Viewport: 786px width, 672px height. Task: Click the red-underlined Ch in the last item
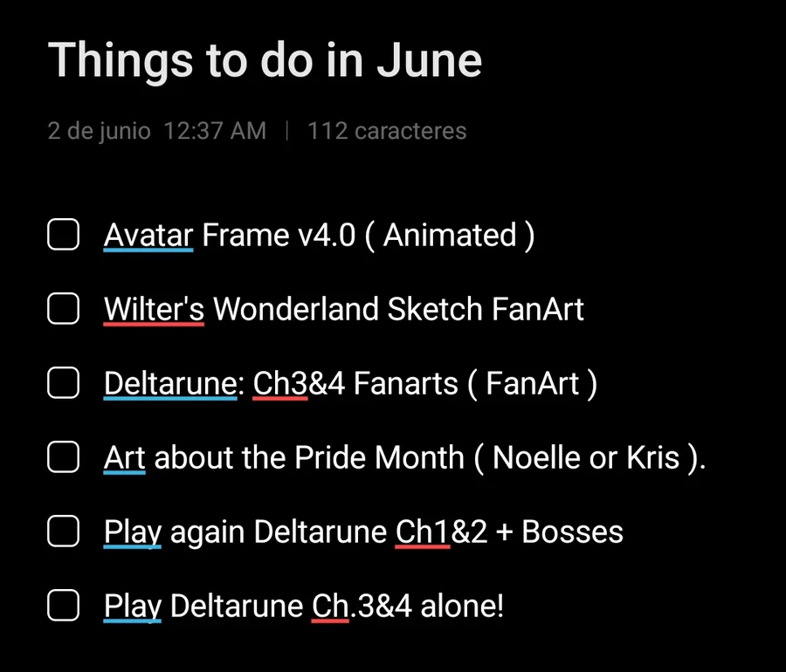pyautogui.click(x=330, y=606)
